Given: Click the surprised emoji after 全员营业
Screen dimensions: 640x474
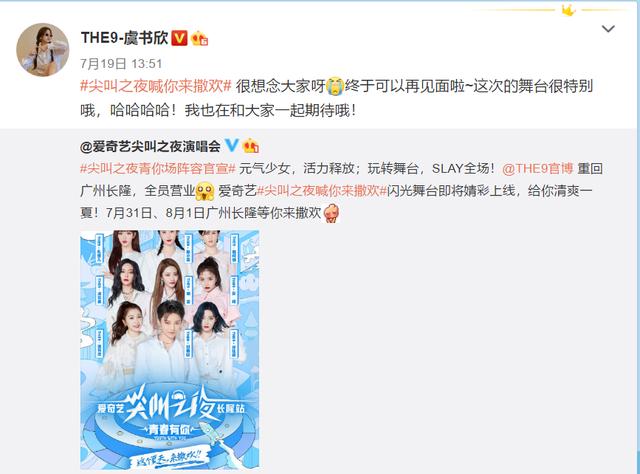Looking at the screenshot, I should pyautogui.click(x=205, y=191).
